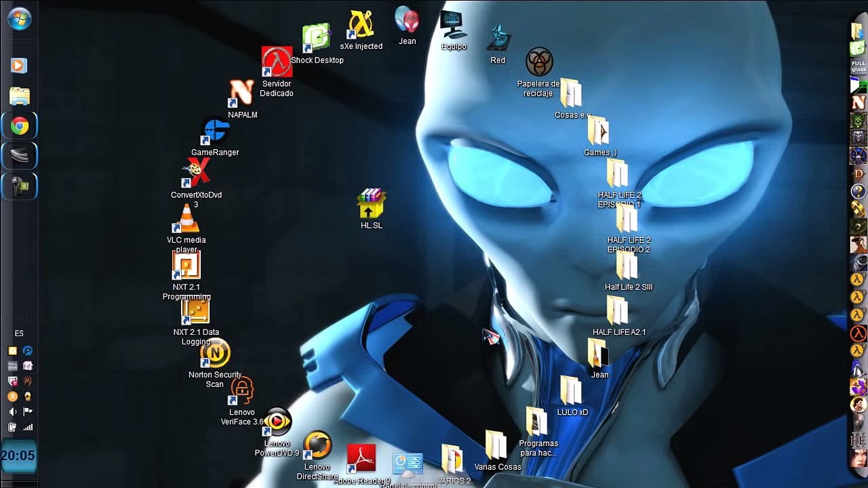Screen dimensions: 868x488
Task: Select the Programas para hac... folder
Action: pyautogui.click(x=537, y=423)
